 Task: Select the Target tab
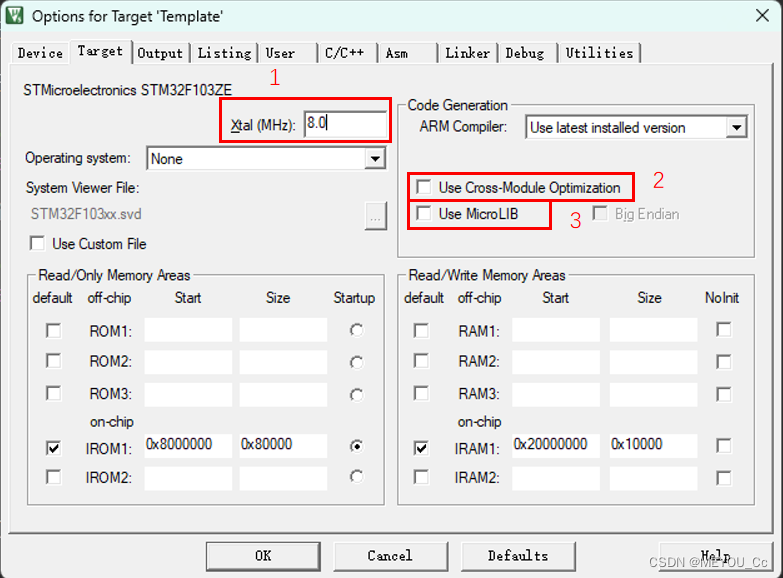pyautogui.click(x=100, y=51)
